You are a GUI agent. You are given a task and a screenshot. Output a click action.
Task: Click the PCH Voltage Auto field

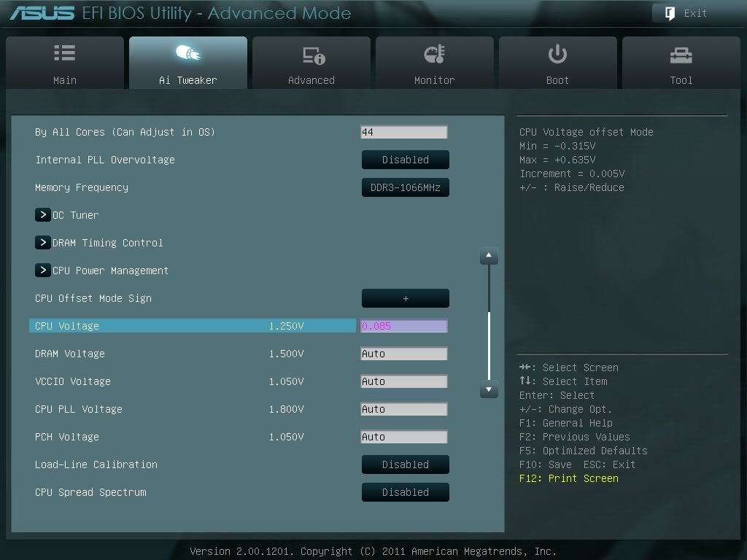click(404, 436)
